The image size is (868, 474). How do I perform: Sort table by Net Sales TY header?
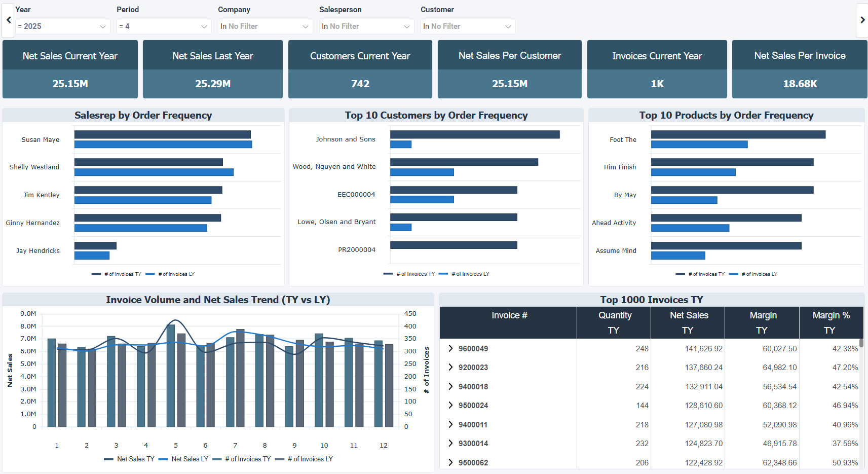688,322
